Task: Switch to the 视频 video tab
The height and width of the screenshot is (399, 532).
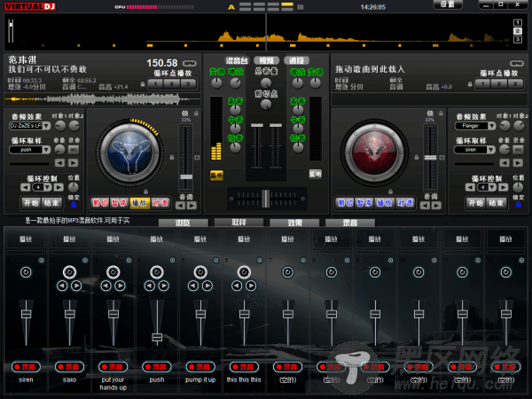Action: pyautogui.click(x=266, y=60)
